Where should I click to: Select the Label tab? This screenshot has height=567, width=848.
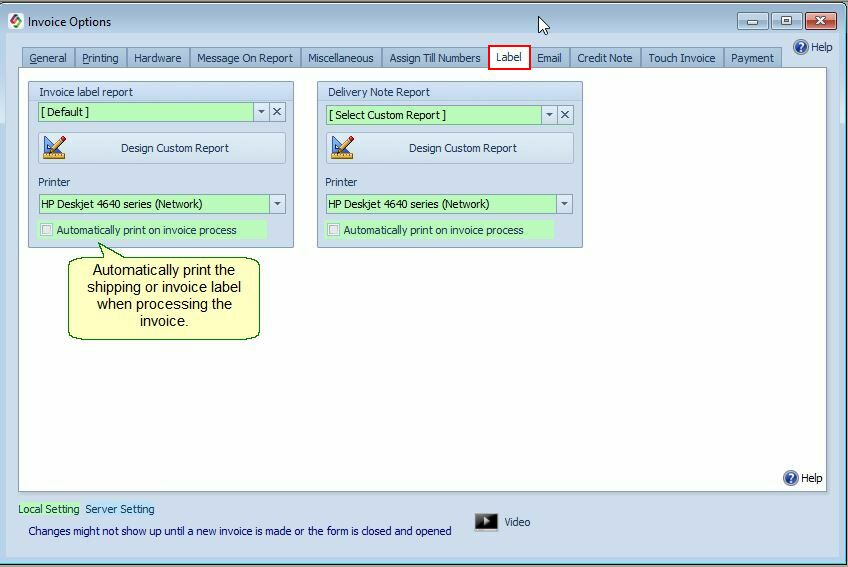point(509,57)
